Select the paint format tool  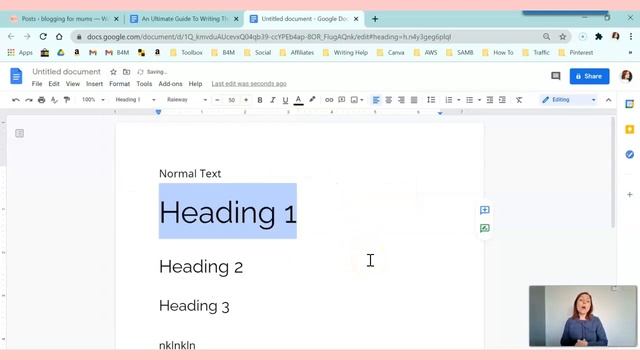tap(67, 100)
